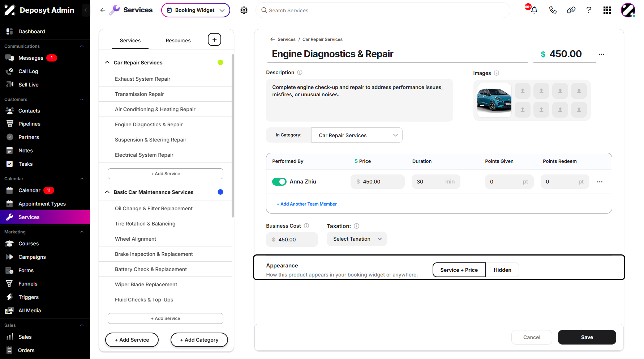This screenshot has width=644, height=359.
Task: Go back with arrow beside Services title
Action: click(103, 10)
